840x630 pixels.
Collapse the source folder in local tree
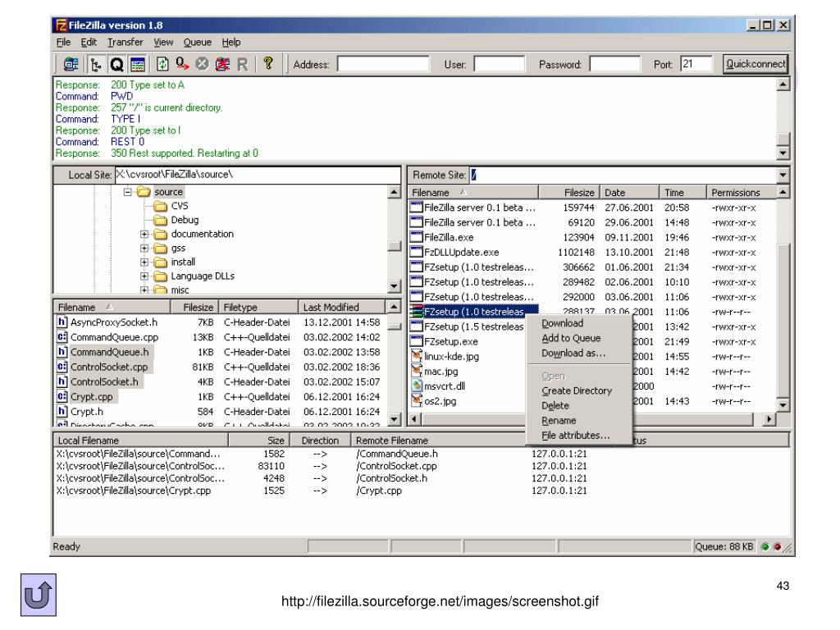(x=127, y=192)
